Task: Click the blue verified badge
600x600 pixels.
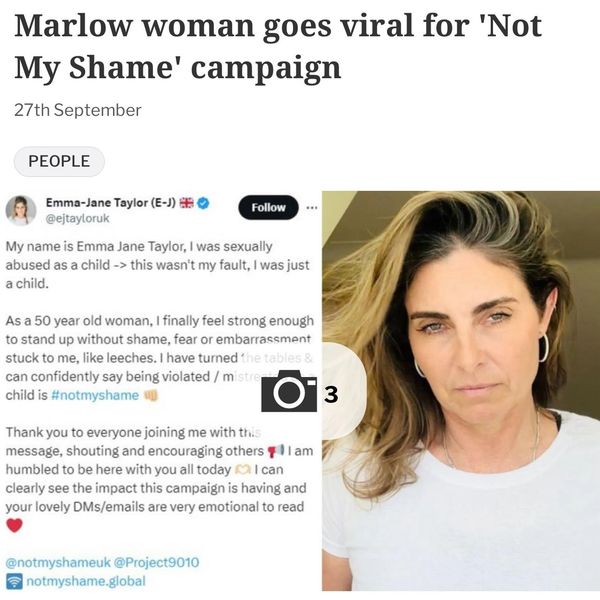Action: point(203,203)
